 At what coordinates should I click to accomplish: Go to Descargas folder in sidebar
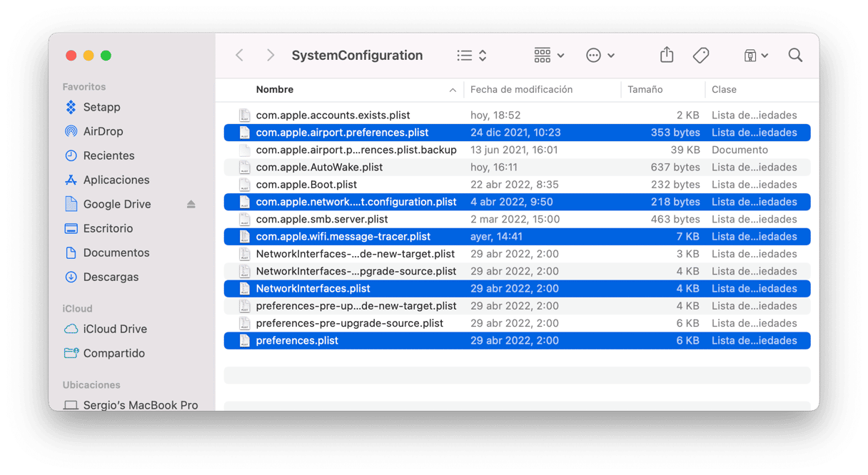pyautogui.click(x=111, y=277)
